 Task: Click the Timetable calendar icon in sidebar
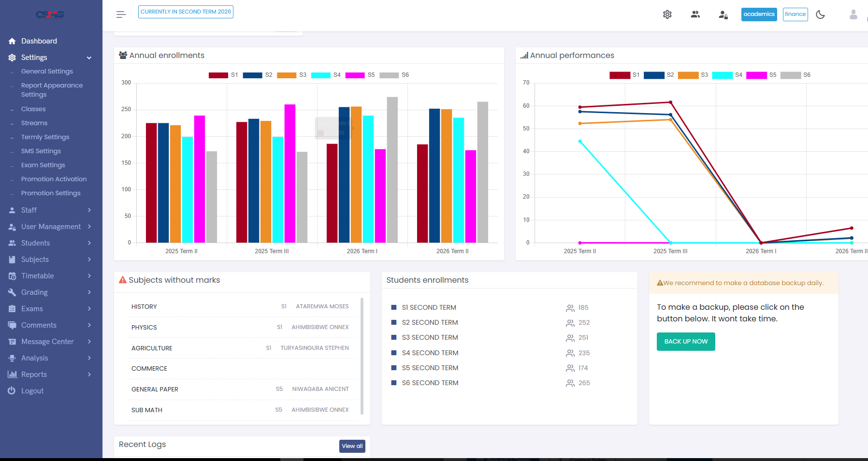(x=12, y=276)
